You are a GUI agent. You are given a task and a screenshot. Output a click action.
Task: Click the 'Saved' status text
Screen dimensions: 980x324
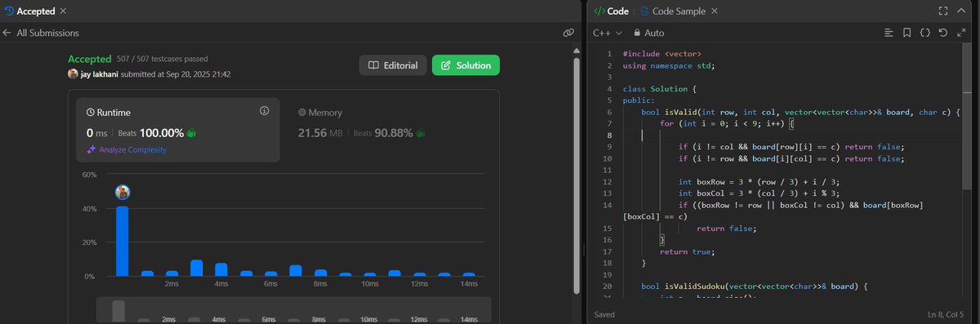[605, 314]
